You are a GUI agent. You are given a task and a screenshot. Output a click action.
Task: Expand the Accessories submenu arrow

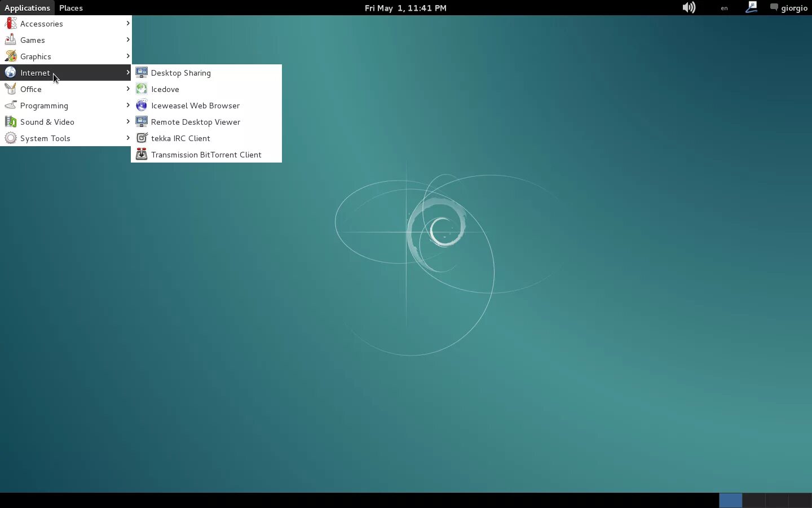coord(128,23)
